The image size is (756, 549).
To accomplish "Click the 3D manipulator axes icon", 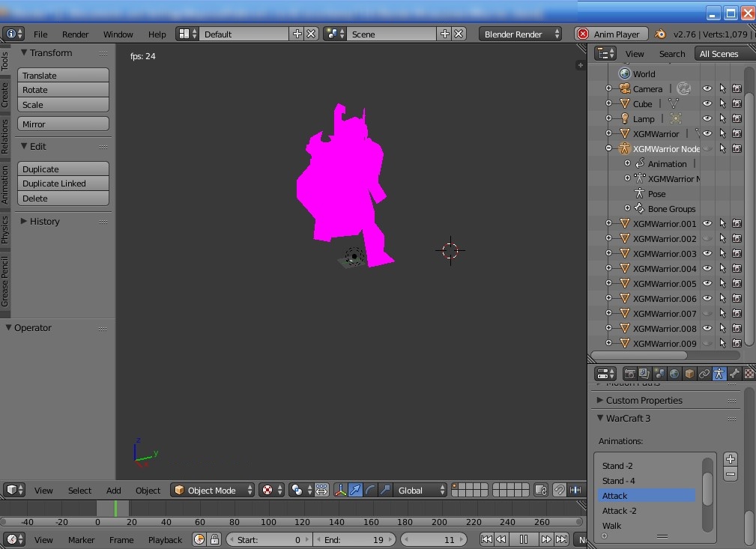I will point(340,490).
